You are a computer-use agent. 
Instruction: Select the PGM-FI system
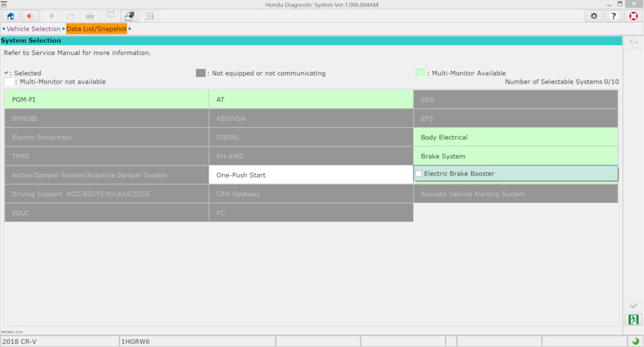(107, 99)
